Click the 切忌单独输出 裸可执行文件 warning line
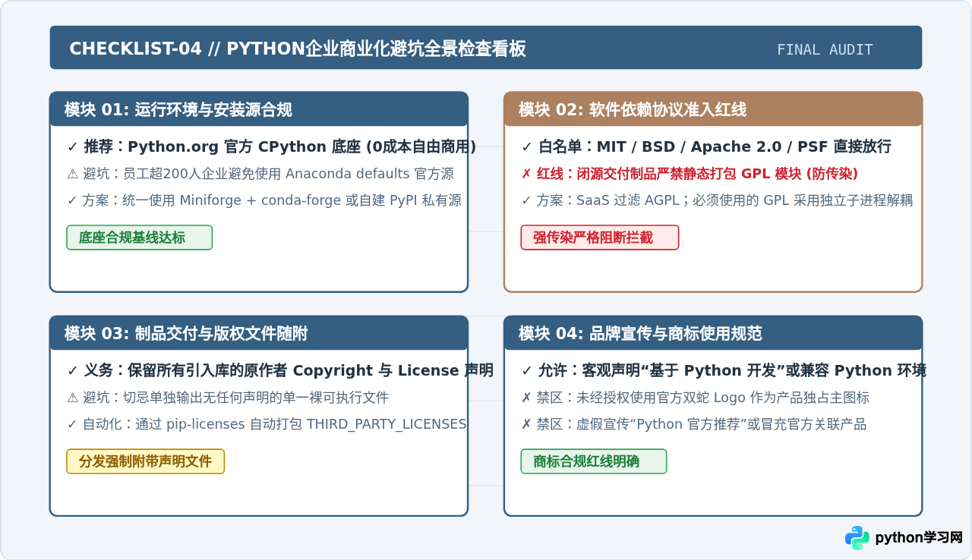The height and width of the screenshot is (560, 972). click(x=228, y=398)
